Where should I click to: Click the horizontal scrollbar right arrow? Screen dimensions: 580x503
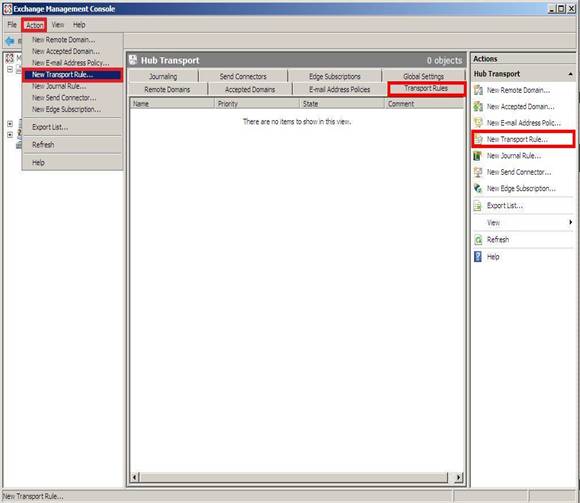(459, 477)
